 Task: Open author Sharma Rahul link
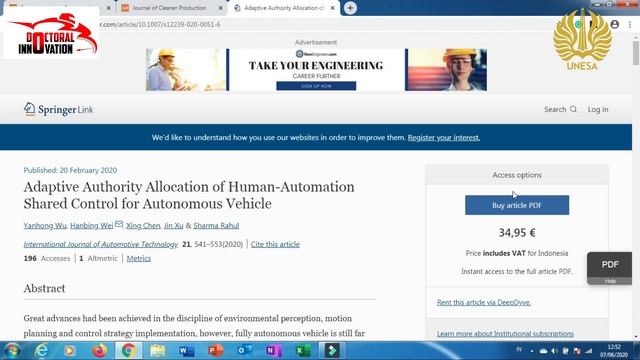click(x=216, y=225)
